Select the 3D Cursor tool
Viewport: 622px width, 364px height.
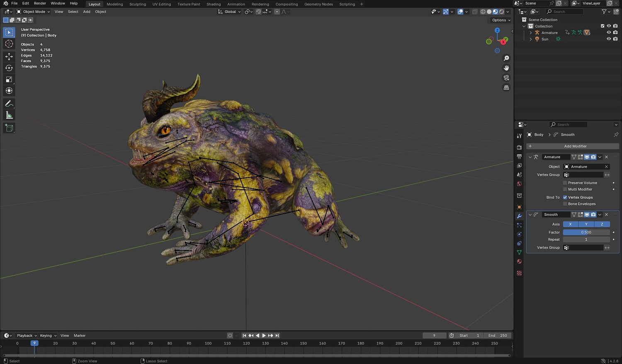[x=9, y=44]
